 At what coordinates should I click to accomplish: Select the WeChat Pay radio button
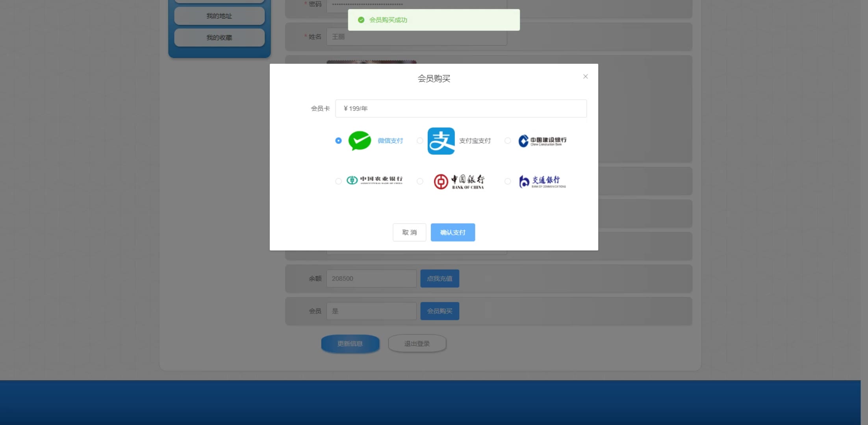click(x=338, y=140)
